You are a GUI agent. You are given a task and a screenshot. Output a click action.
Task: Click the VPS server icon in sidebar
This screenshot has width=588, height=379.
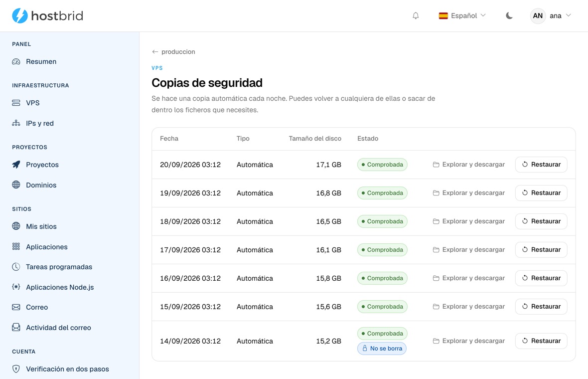pos(16,103)
